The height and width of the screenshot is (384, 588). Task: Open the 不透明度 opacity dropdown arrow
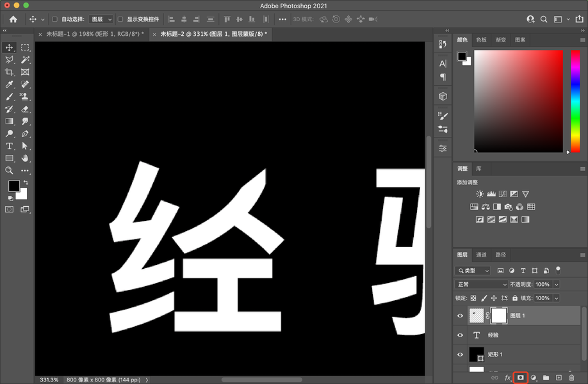[557, 285]
